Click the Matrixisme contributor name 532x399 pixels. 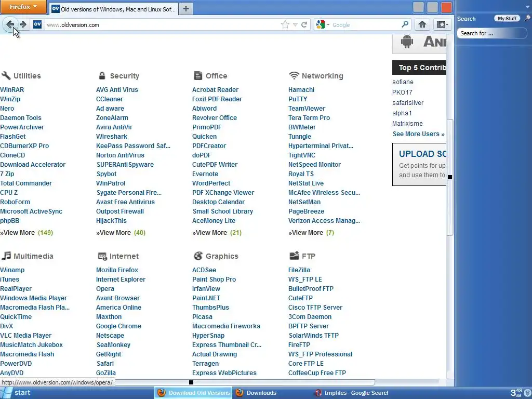pyautogui.click(x=407, y=124)
